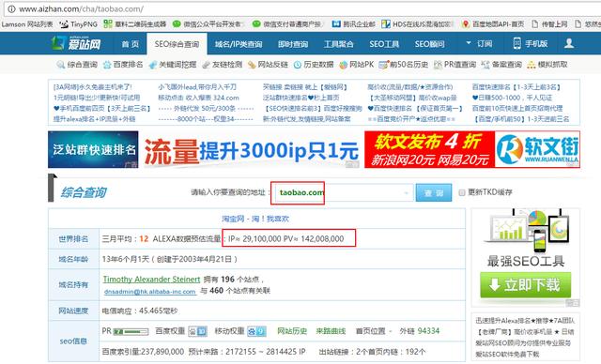The image size is (601, 364).
Task: Click the 查询 search button
Action: pos(434,192)
